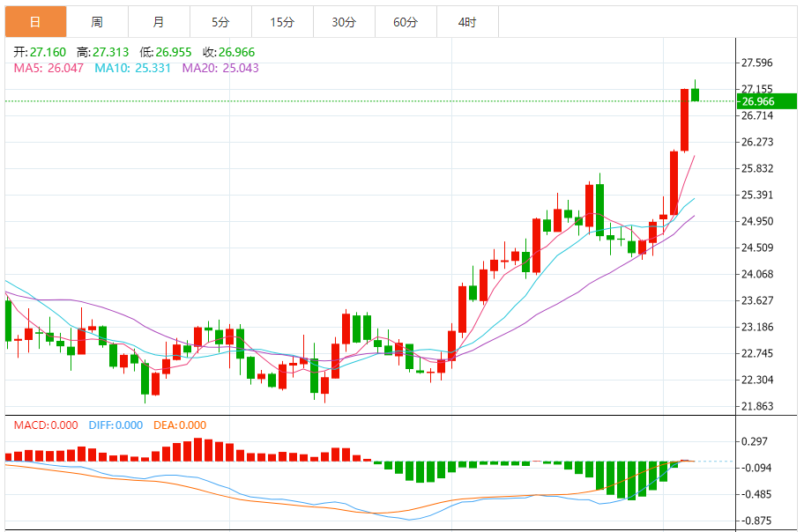Click the DEA:0.000 indicator label

[180, 425]
